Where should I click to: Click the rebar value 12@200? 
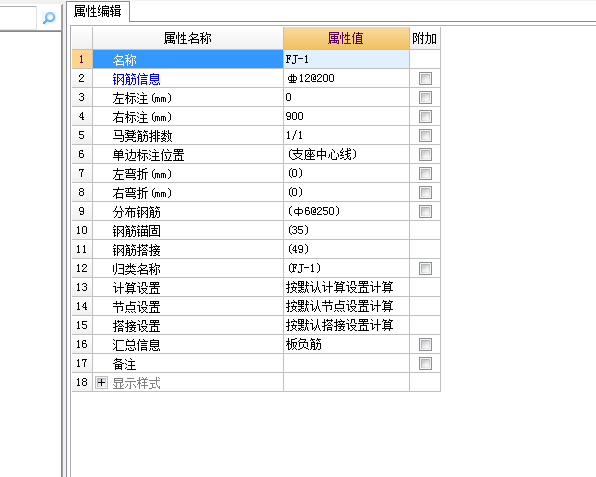[311, 78]
